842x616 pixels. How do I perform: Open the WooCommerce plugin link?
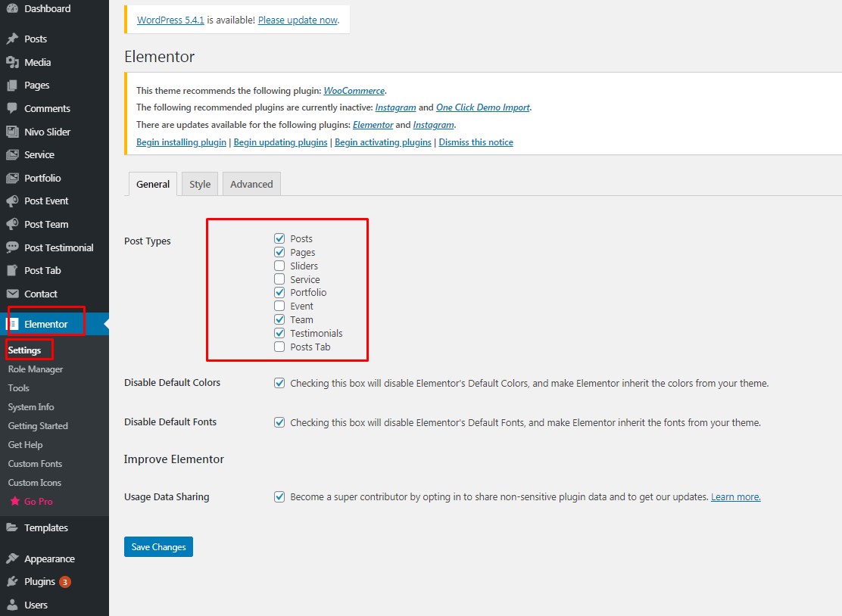click(354, 91)
